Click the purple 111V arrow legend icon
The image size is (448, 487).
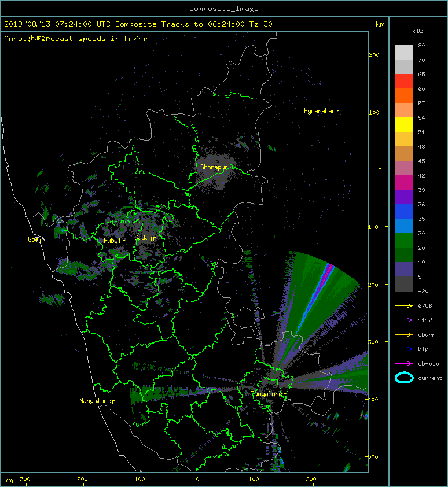[x=404, y=320]
